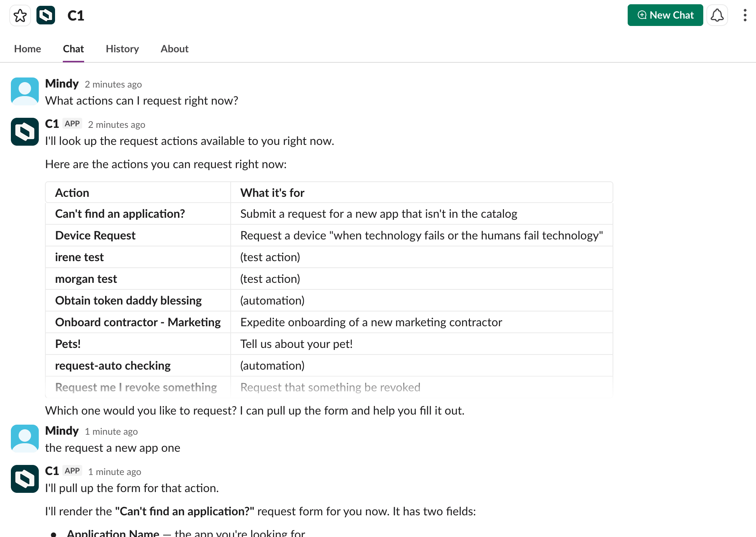
Task: Open the History tab
Action: tap(122, 49)
